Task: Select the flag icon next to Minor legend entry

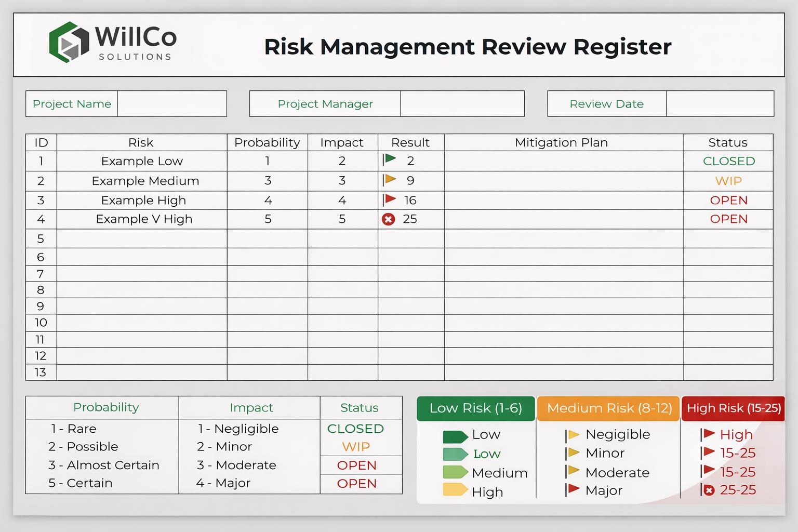Action: 572,453
